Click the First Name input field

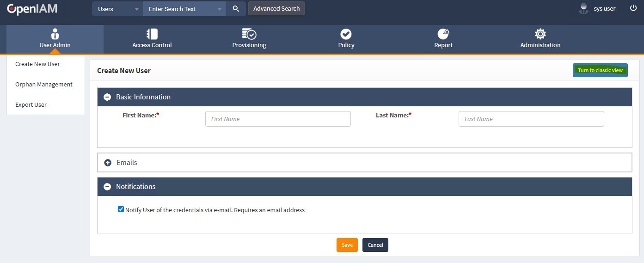[x=278, y=119]
